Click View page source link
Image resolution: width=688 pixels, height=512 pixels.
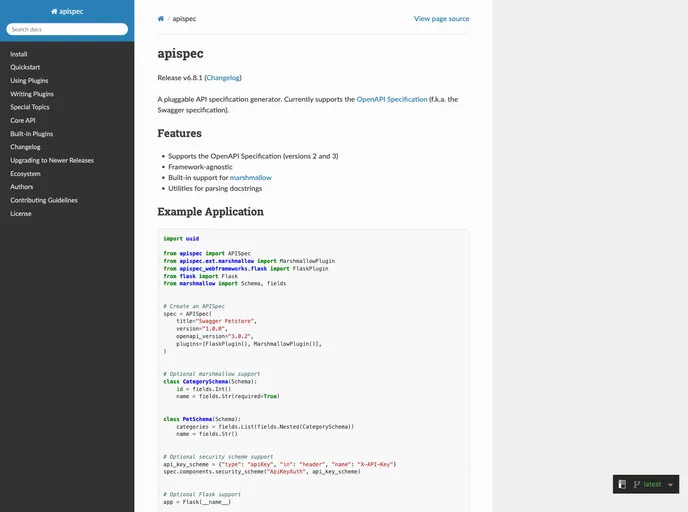tap(441, 18)
